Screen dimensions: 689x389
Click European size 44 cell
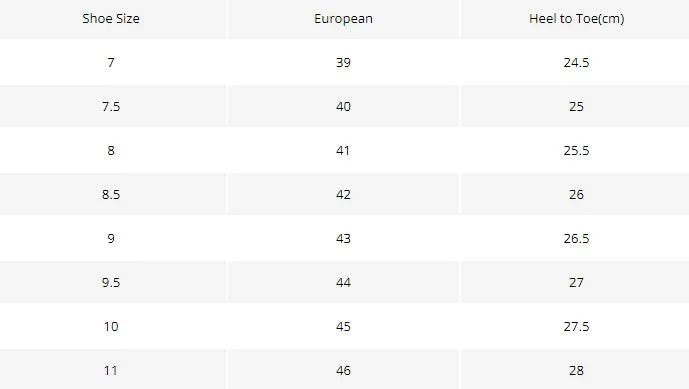point(343,282)
